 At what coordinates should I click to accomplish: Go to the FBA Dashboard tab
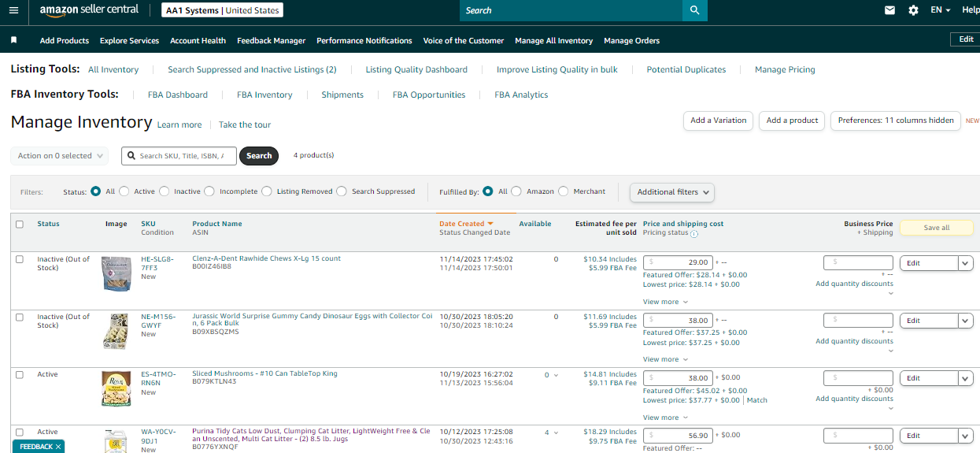click(178, 95)
